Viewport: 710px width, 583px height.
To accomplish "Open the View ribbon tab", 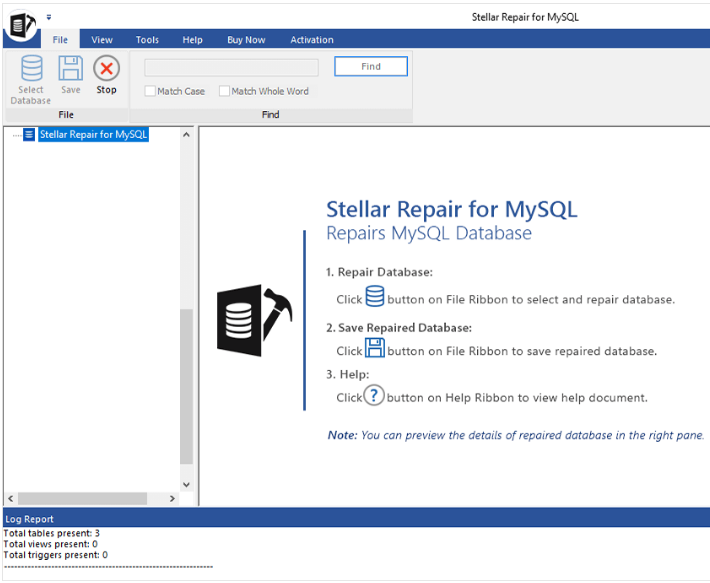I will pyautogui.click(x=102, y=40).
